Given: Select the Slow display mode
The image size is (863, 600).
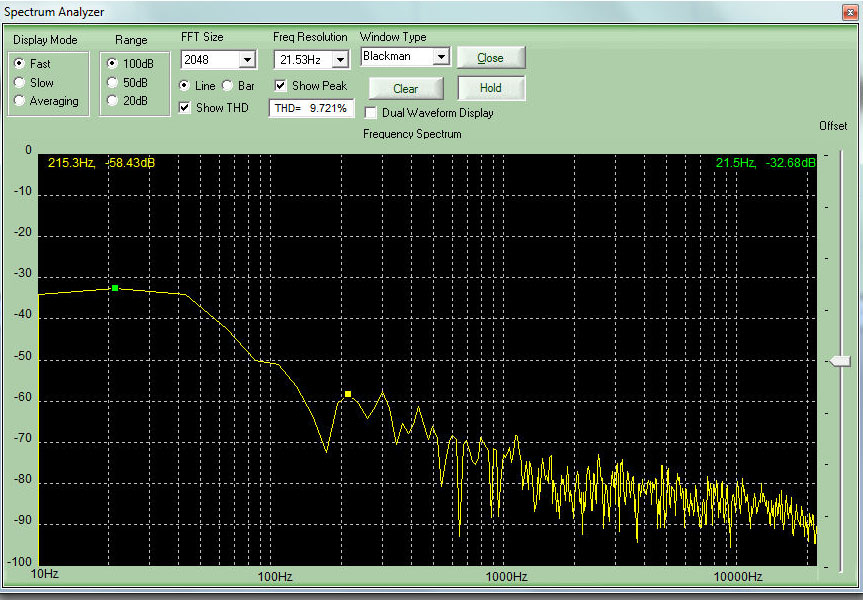Looking at the screenshot, I should pos(21,82).
